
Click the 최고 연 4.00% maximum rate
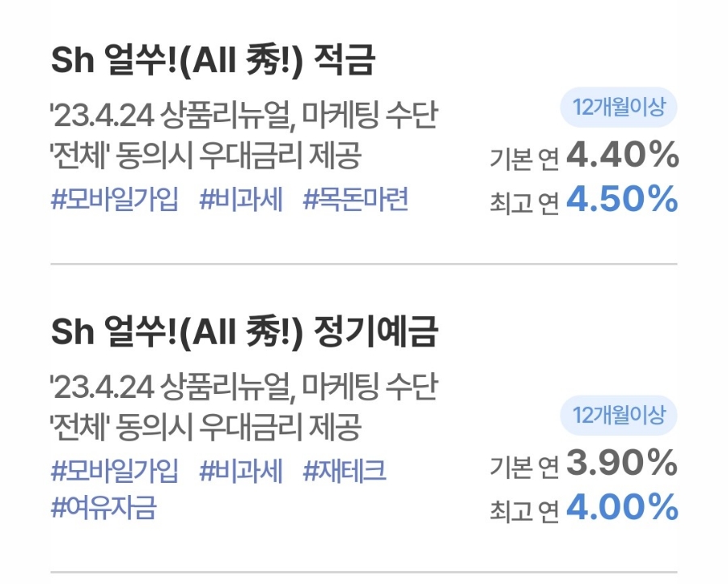coord(584,509)
